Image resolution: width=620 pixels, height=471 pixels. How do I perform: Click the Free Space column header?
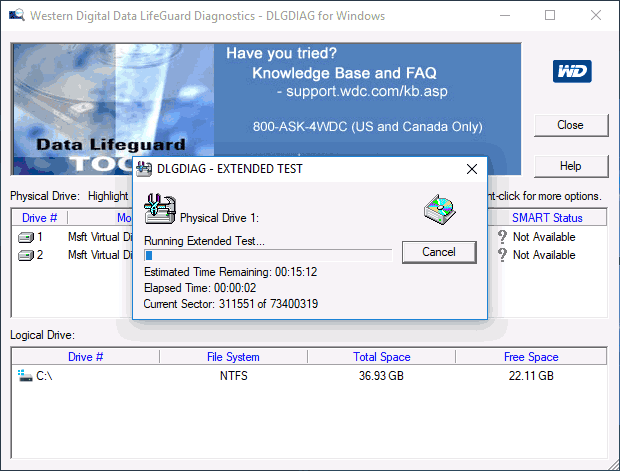(x=531, y=357)
